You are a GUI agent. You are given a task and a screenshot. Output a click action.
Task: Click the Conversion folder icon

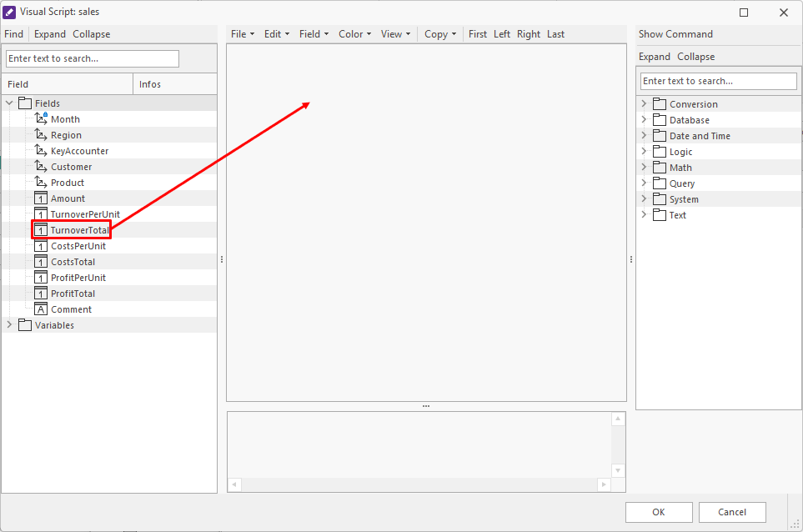(660, 104)
